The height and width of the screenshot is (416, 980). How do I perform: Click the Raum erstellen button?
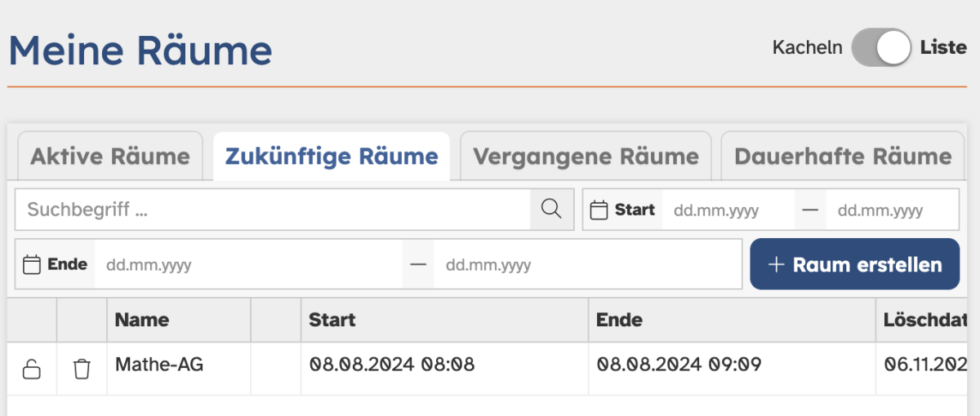[855, 264]
